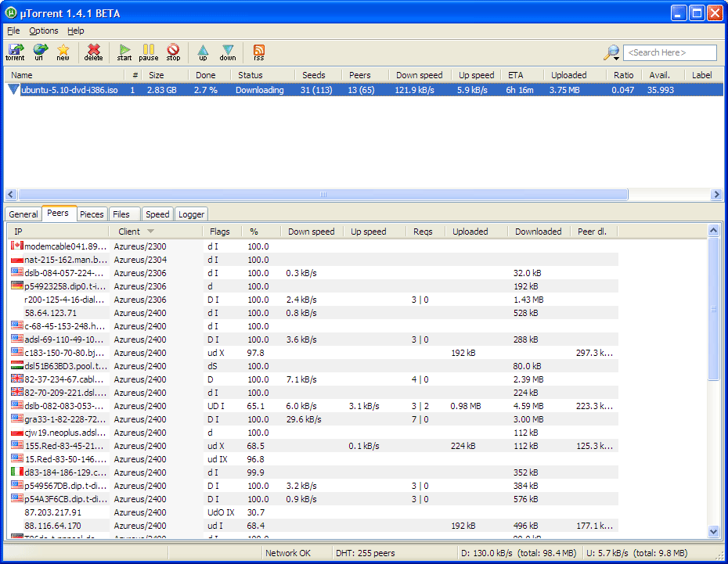Click the Italian flag beside d83-184-186-129.c
This screenshot has width=728, height=564.
(17, 472)
